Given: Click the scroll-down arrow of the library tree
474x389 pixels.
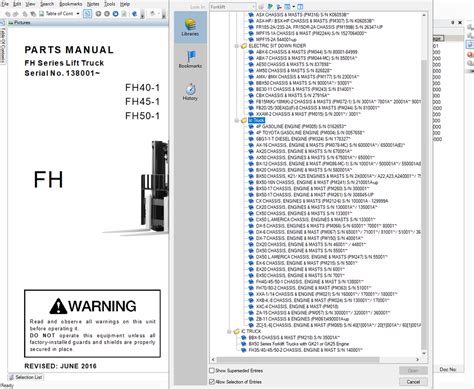Looking at the screenshot, I should [x=424, y=353].
